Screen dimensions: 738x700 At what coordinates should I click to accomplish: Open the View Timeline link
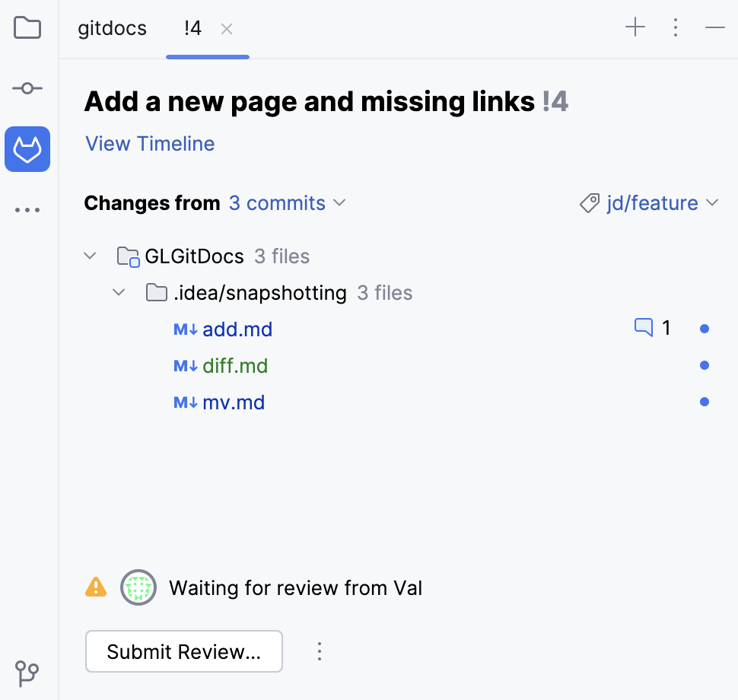click(149, 144)
